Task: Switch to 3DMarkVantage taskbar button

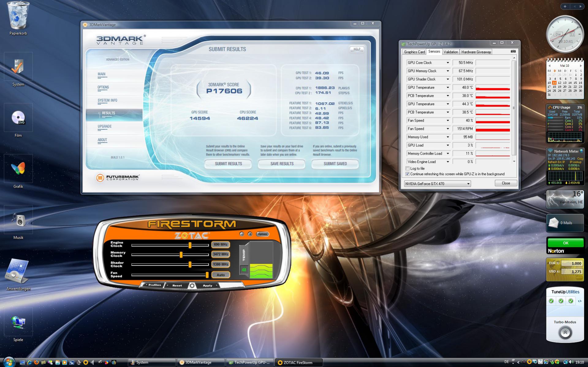Action: coord(201,362)
